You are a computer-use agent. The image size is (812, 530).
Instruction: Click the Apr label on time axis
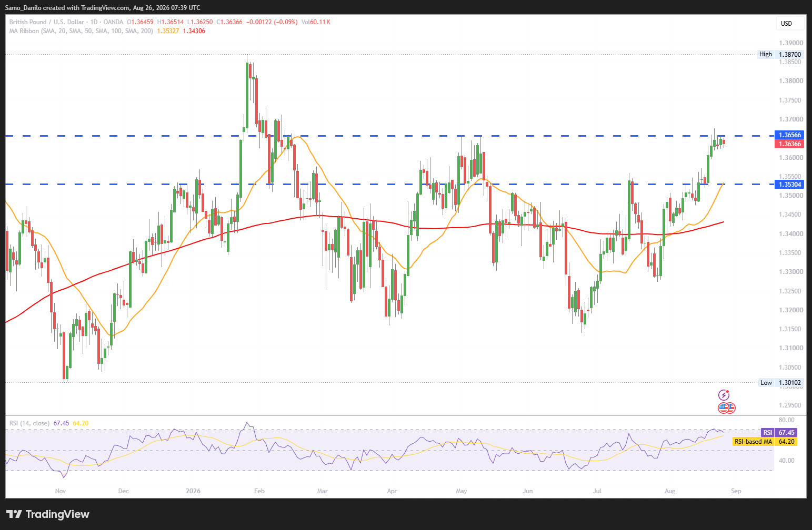coord(392,491)
